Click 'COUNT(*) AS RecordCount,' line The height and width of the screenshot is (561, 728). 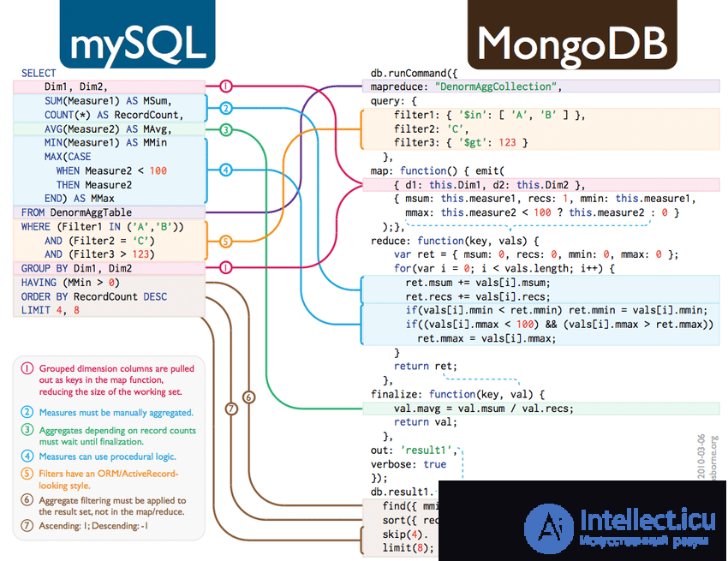tap(114, 115)
